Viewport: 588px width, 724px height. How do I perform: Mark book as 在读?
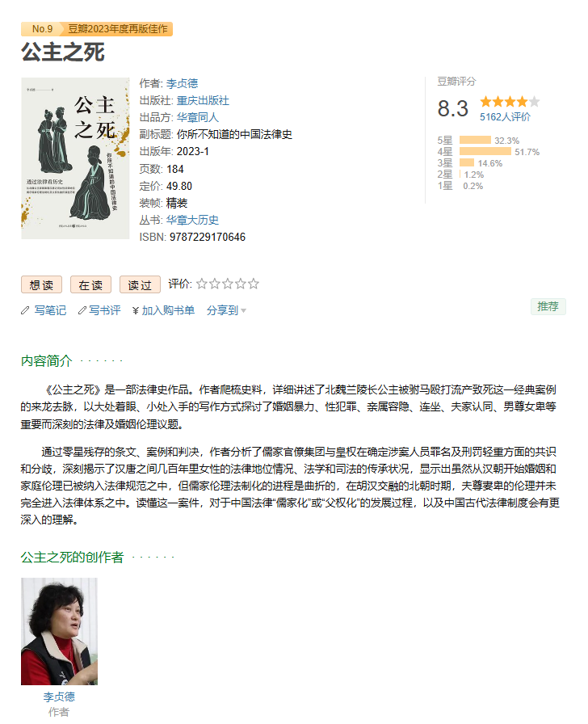click(91, 285)
